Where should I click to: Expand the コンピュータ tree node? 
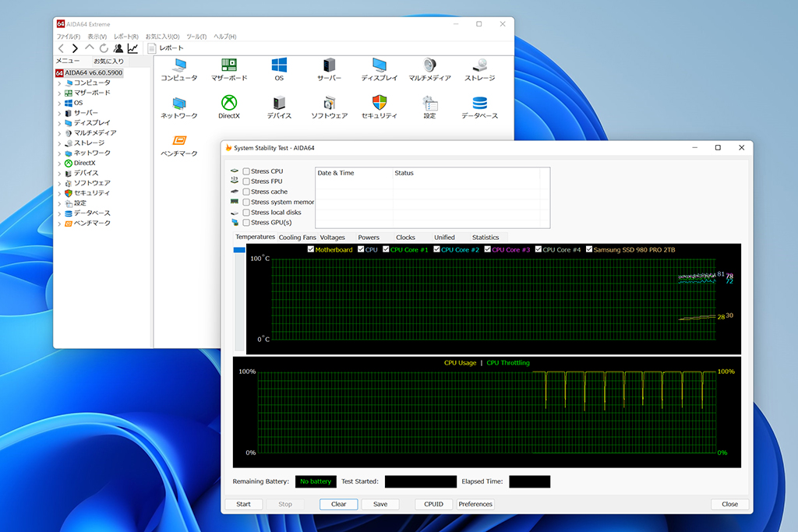[x=59, y=83]
